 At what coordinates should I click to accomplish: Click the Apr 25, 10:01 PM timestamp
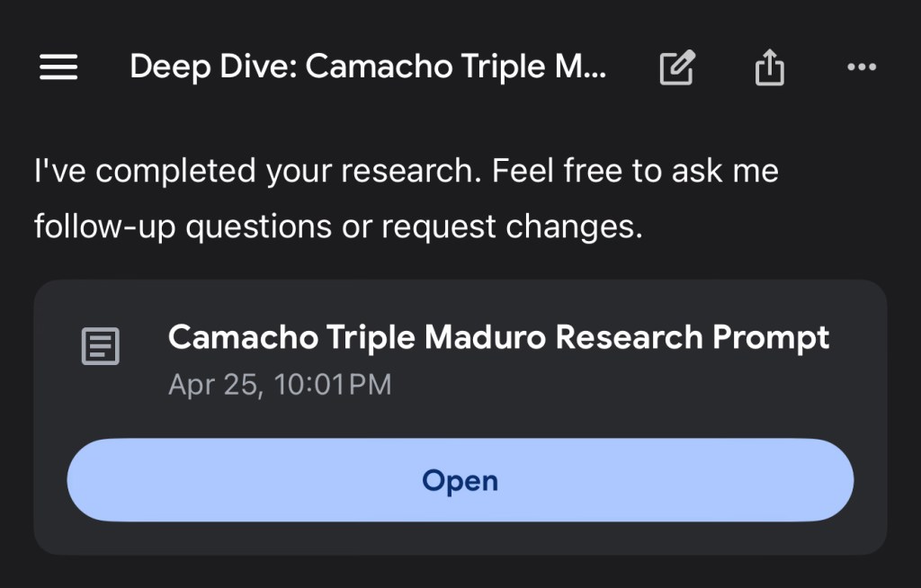[x=280, y=385]
